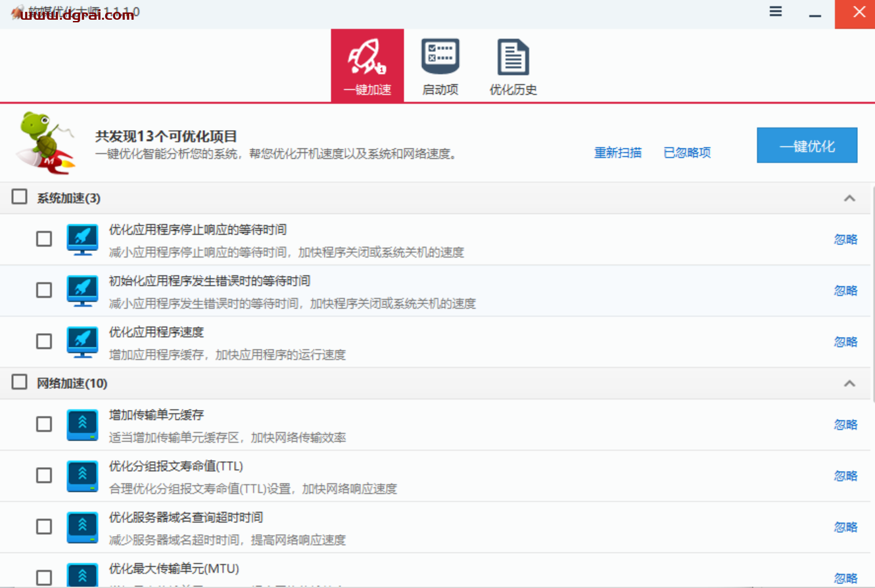The width and height of the screenshot is (875, 588).
Task: Click the rocket monitor icon beside 优化应用程序速度
Action: coord(82,341)
